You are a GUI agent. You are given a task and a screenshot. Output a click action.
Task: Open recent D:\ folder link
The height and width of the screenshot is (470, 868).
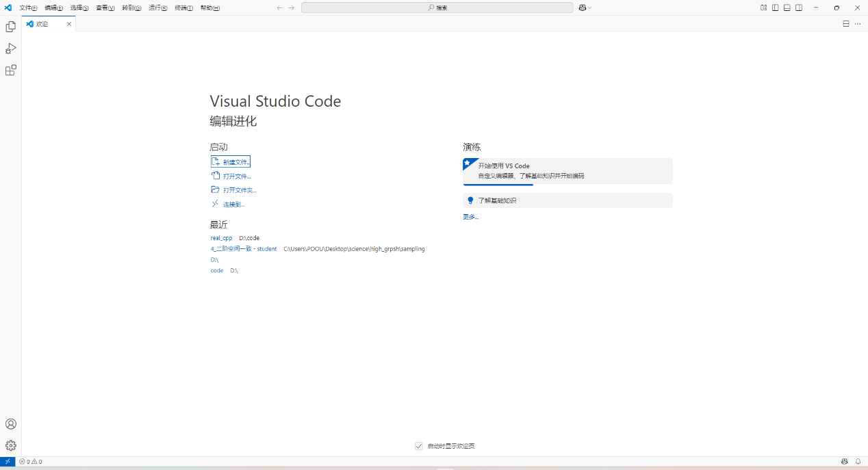click(x=214, y=260)
